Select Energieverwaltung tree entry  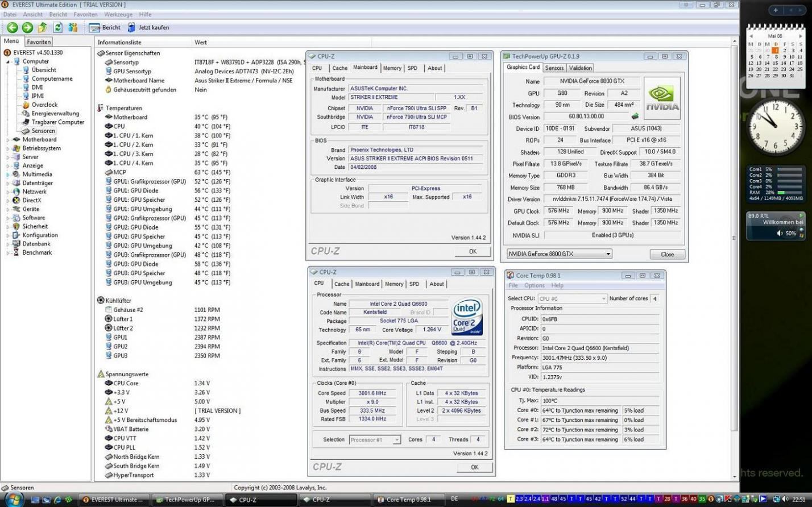tap(55, 113)
